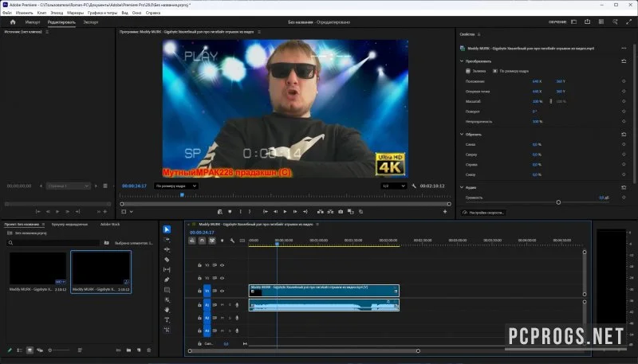The image size is (638, 364).
Task: Open the Properties panel menu
Action: click(x=479, y=34)
